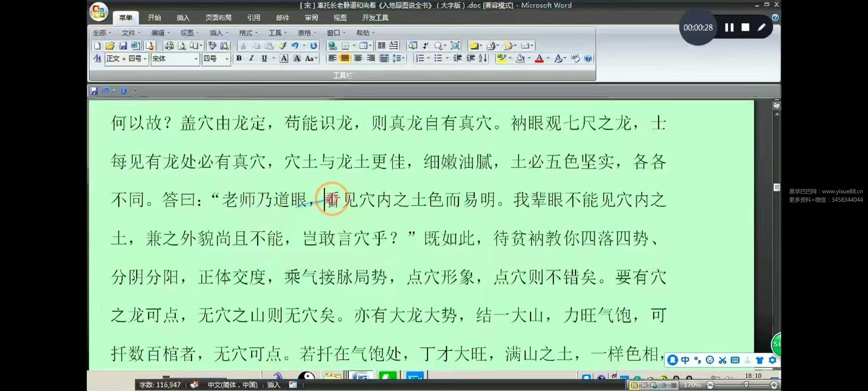Click the numbered list icon

pyautogui.click(x=420, y=58)
